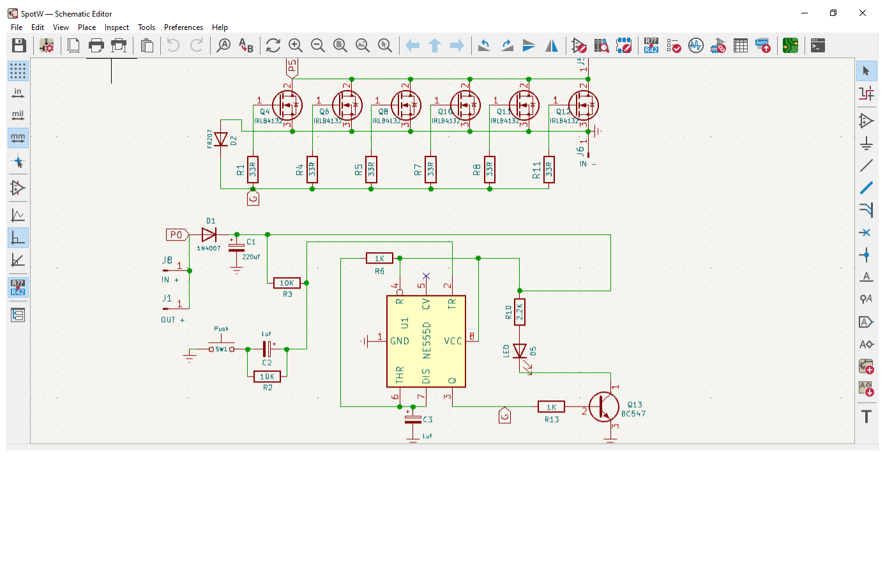
Task: Click the Print icon in the toolbar
Action: tap(96, 45)
